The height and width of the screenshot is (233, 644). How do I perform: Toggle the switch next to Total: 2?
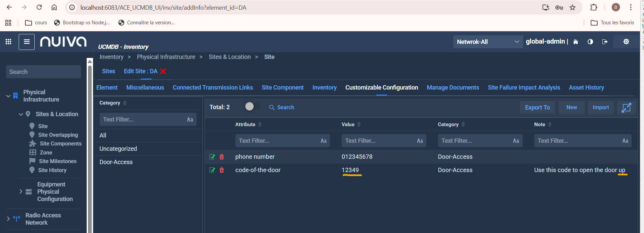[x=252, y=107]
